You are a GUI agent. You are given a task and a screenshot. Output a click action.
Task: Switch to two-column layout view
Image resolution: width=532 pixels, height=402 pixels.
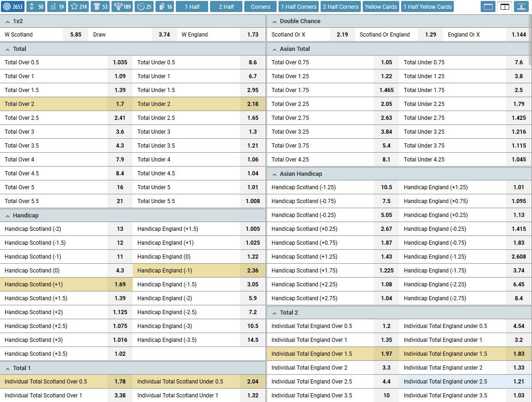coord(505,6)
